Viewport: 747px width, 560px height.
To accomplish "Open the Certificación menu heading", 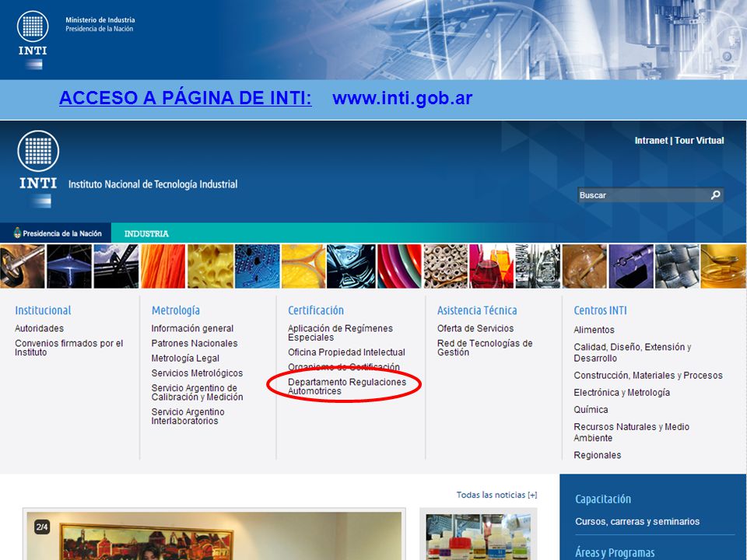I will (x=316, y=310).
